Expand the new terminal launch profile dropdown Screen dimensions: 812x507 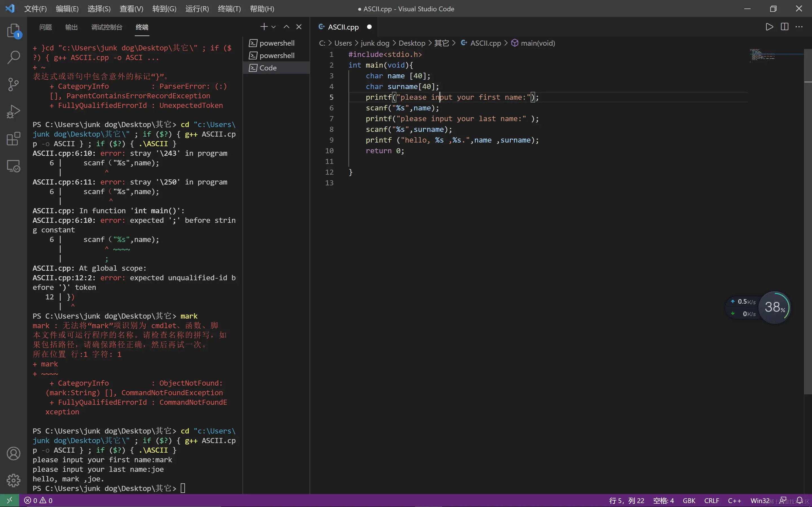274,27
